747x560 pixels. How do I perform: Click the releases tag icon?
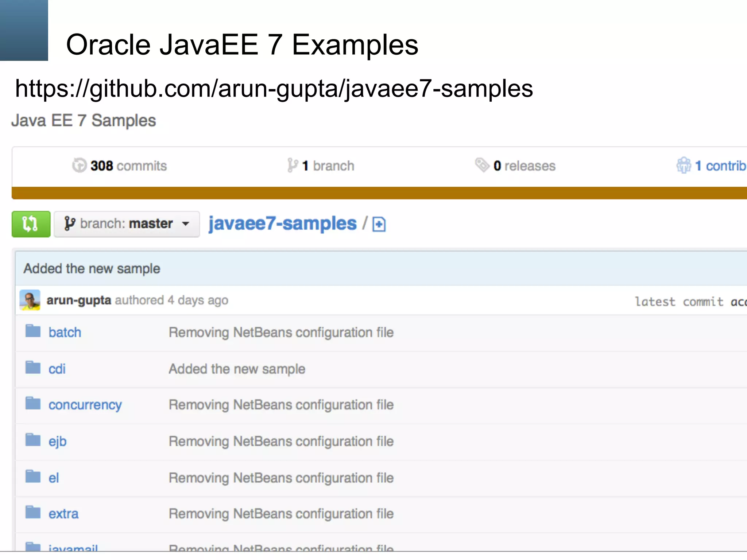[x=482, y=165]
